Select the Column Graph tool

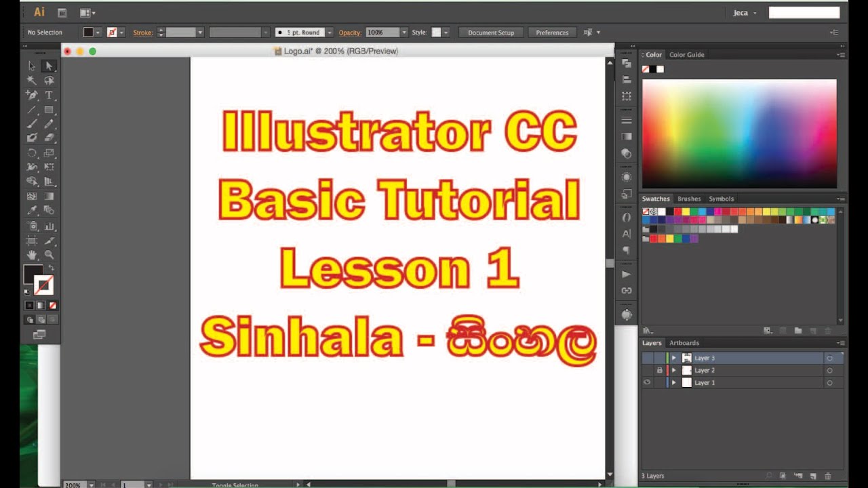pyautogui.click(x=49, y=226)
